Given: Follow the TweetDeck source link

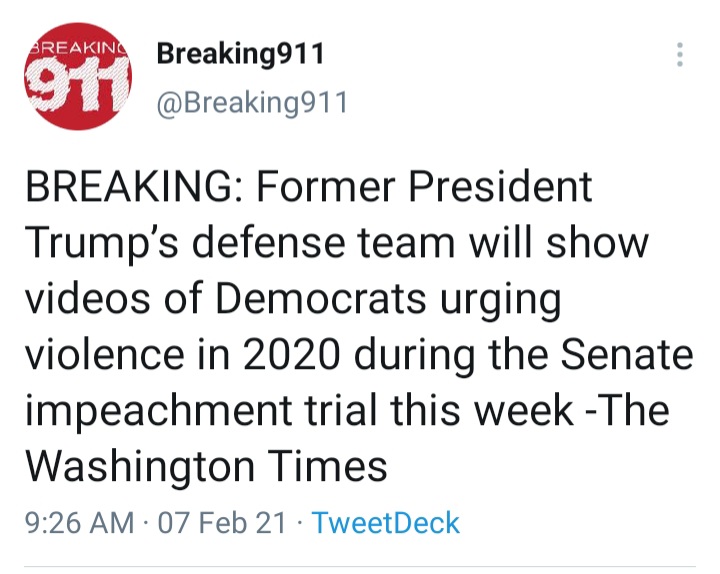Looking at the screenshot, I should point(386,523).
